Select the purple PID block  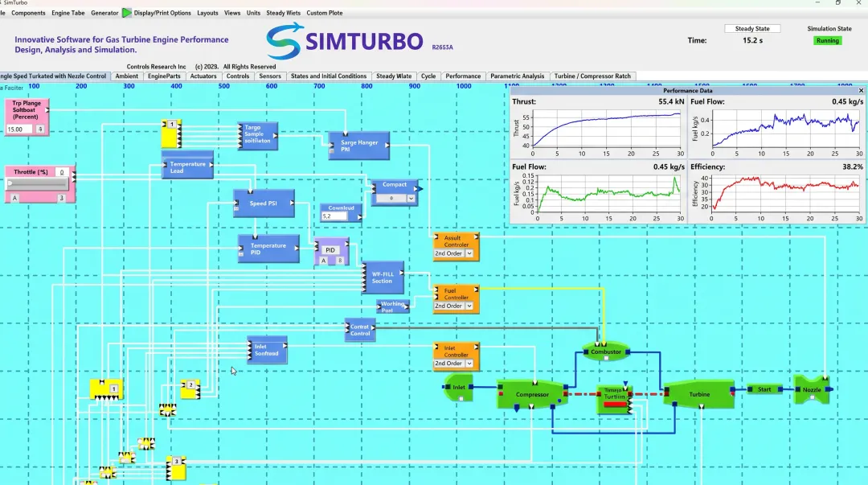pyautogui.click(x=331, y=253)
